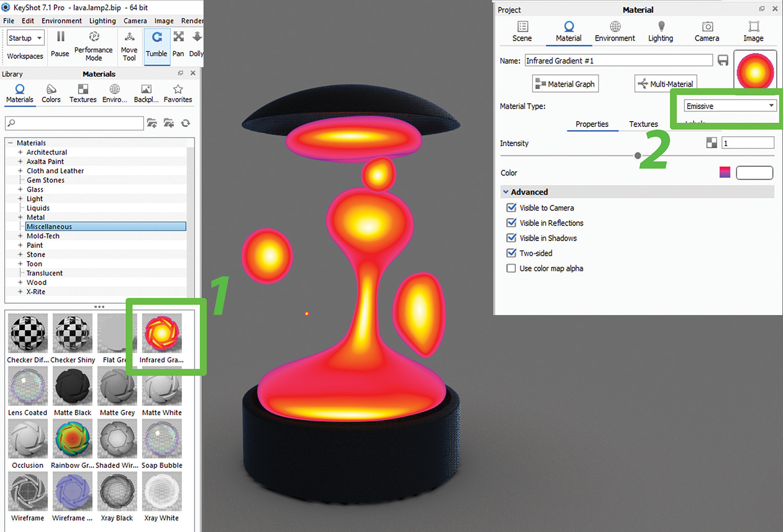This screenshot has height=532, width=783.
Task: Expand the Cloth and Leather category
Action: (20, 171)
